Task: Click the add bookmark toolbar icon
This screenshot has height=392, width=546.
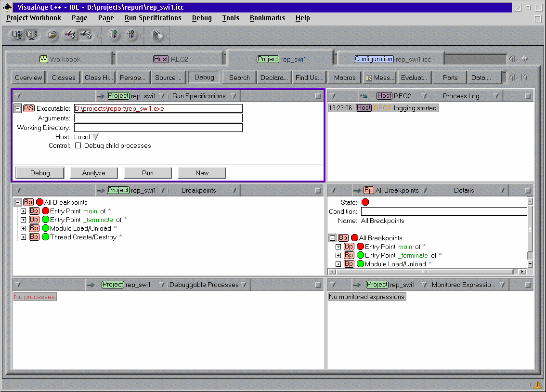Action: click(x=70, y=35)
